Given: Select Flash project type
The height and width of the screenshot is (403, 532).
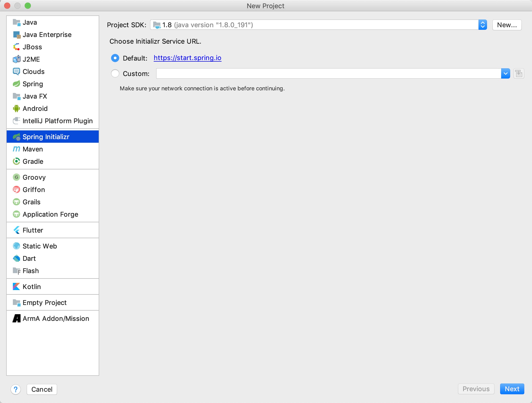Looking at the screenshot, I should [53, 271].
